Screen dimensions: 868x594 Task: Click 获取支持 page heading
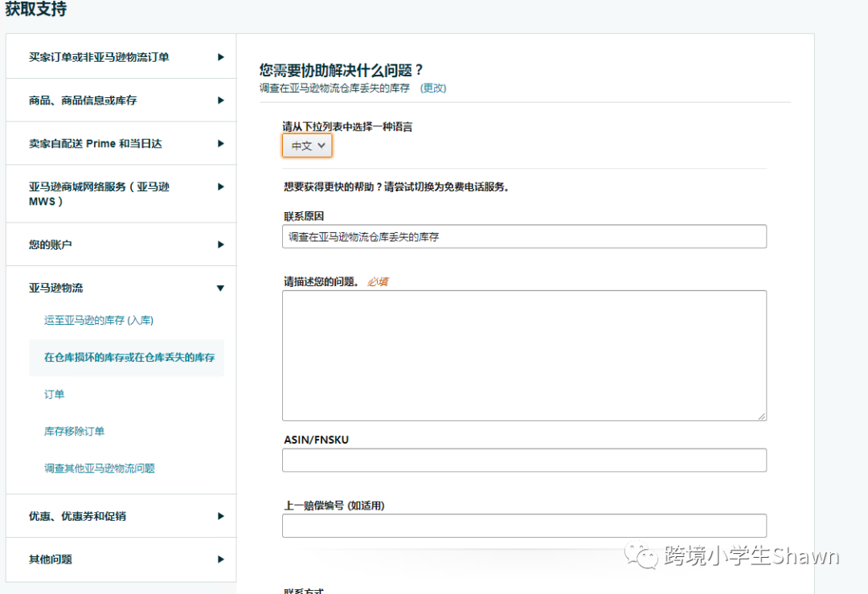tap(36, 9)
